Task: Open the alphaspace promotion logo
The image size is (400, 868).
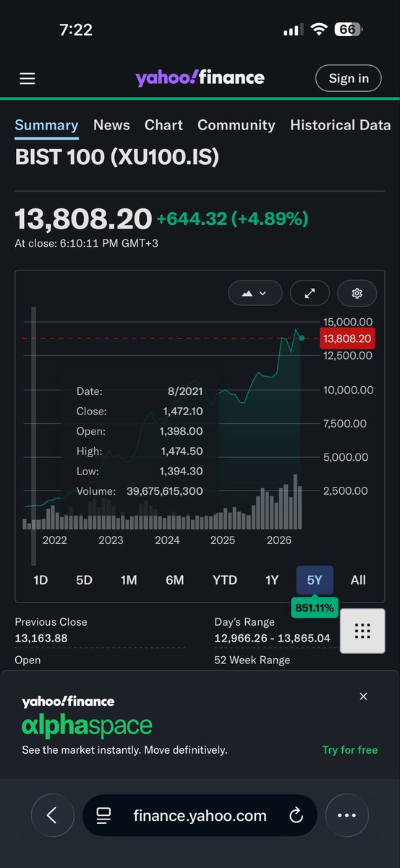Action: (87, 726)
